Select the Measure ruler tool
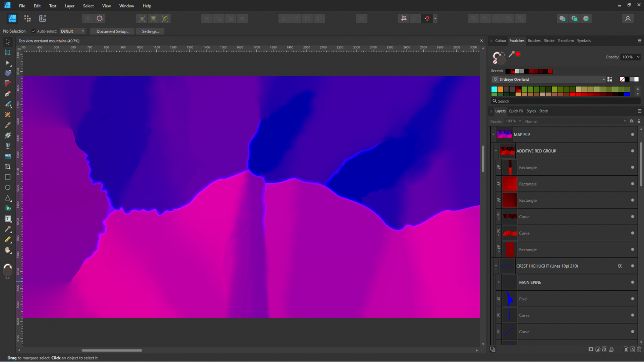The width and height of the screenshot is (644, 362). 7,240
